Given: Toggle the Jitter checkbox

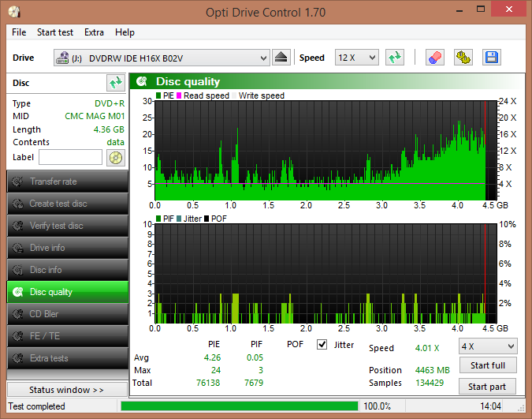Looking at the screenshot, I should [x=322, y=345].
